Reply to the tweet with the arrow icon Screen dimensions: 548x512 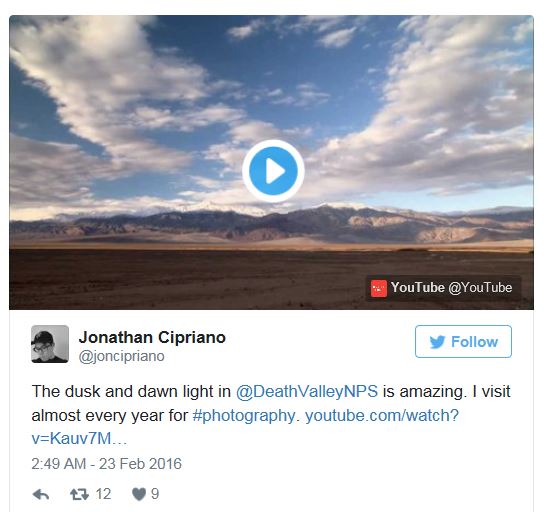click(41, 495)
